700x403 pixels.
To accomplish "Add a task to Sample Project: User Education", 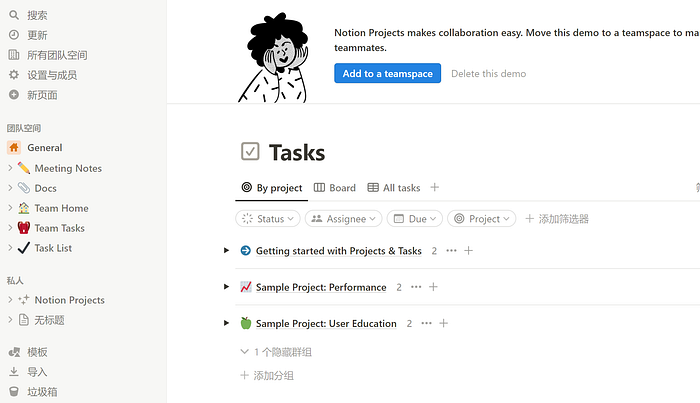I will click(x=443, y=323).
